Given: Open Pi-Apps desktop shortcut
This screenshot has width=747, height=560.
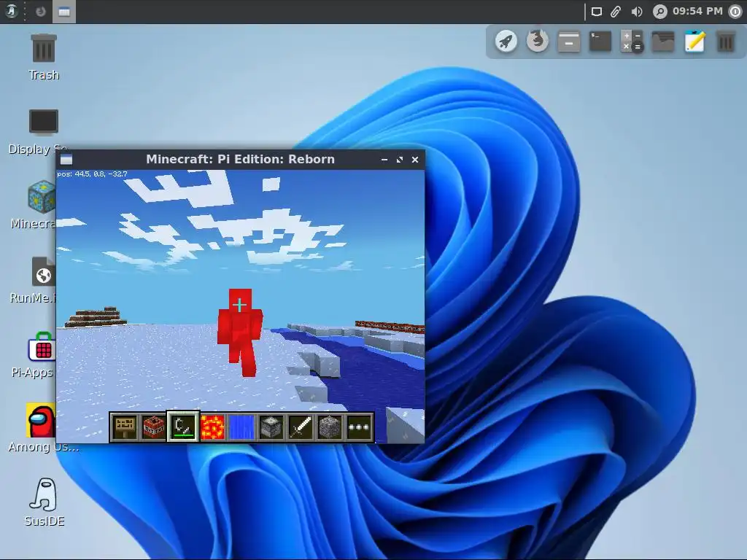Looking at the screenshot, I should (x=42, y=354).
